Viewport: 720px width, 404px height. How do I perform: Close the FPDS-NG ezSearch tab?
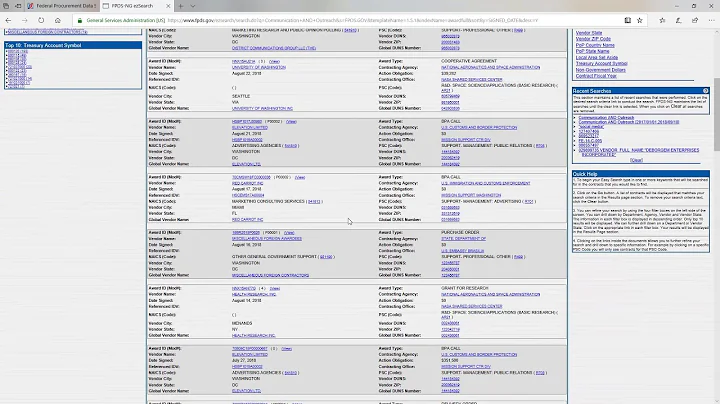pyautogui.click(x=168, y=6)
